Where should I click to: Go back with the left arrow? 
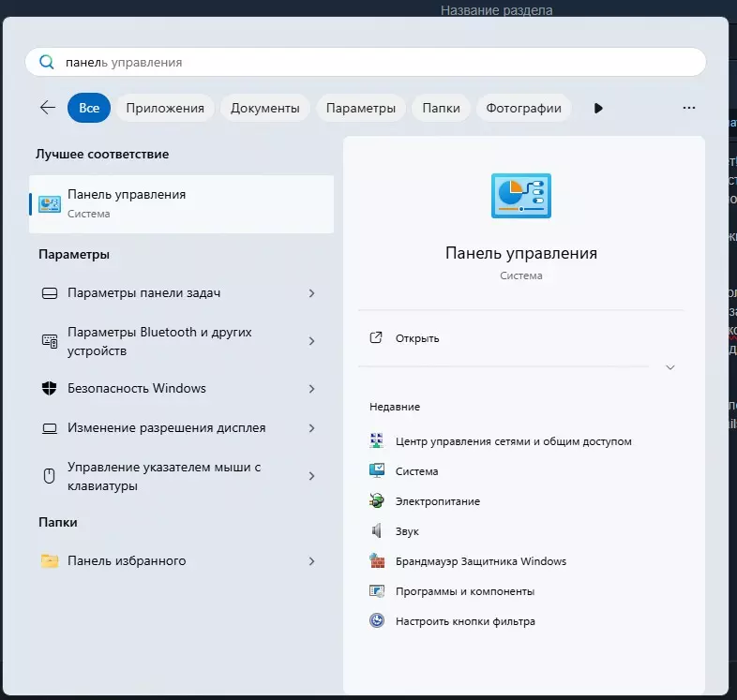point(48,108)
